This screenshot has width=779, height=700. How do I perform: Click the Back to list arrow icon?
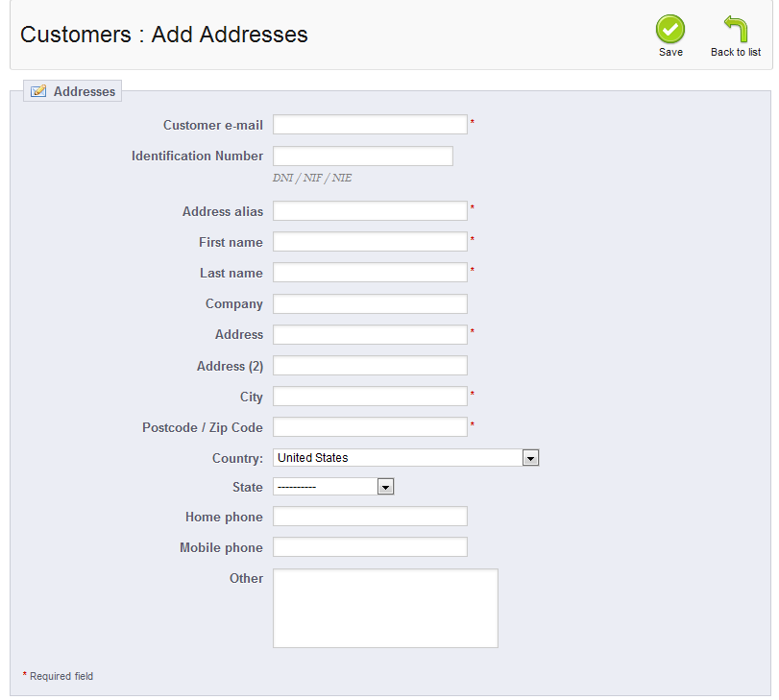pyautogui.click(x=736, y=30)
